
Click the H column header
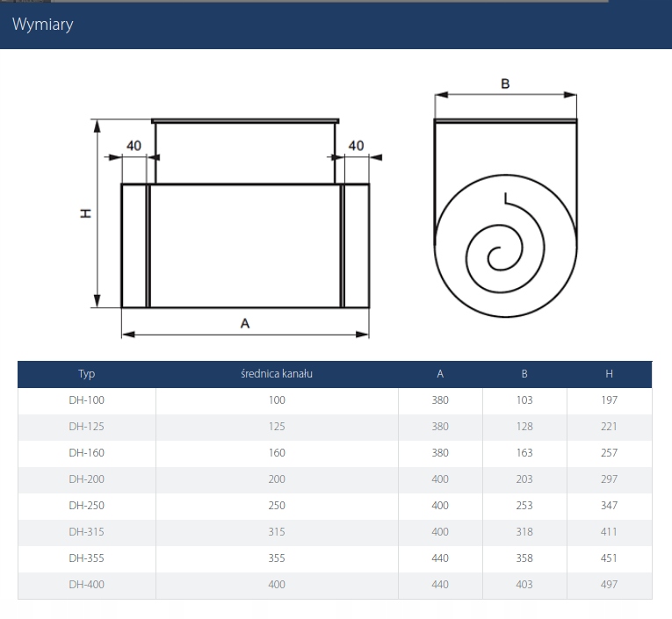609,374
